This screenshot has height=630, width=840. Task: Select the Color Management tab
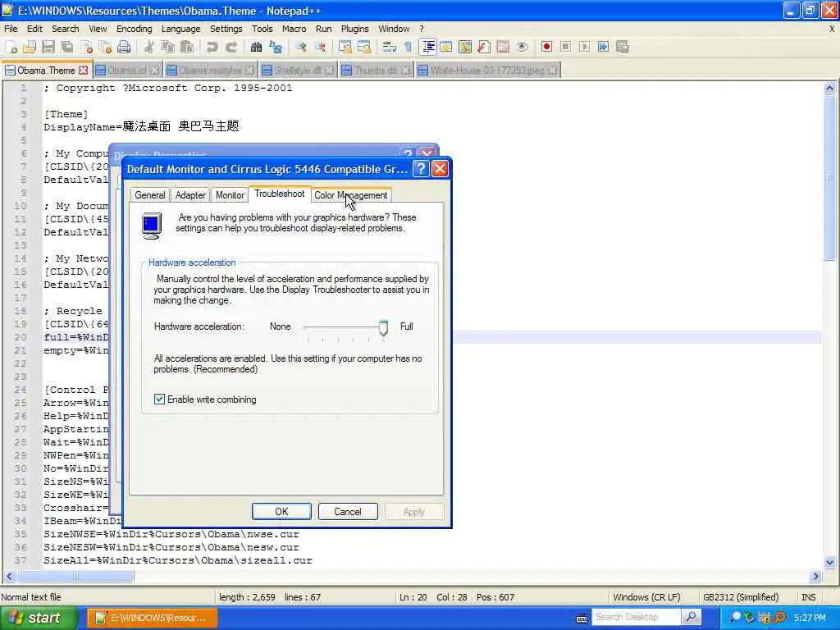[x=351, y=195]
